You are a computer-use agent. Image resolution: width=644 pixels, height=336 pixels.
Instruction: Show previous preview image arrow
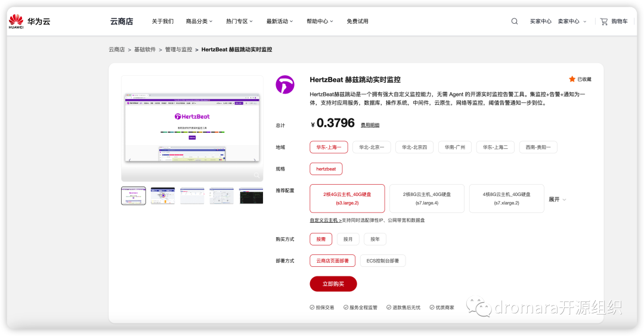tap(130, 160)
